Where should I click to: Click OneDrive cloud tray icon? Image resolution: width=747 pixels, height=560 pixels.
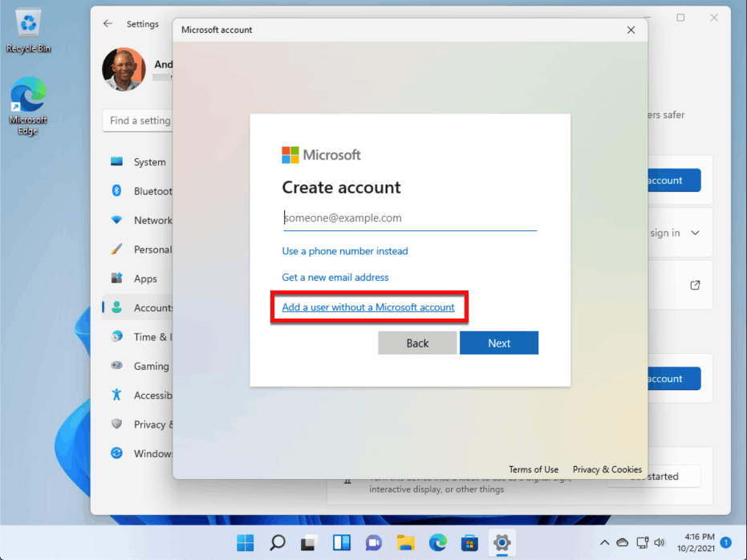[622, 542]
